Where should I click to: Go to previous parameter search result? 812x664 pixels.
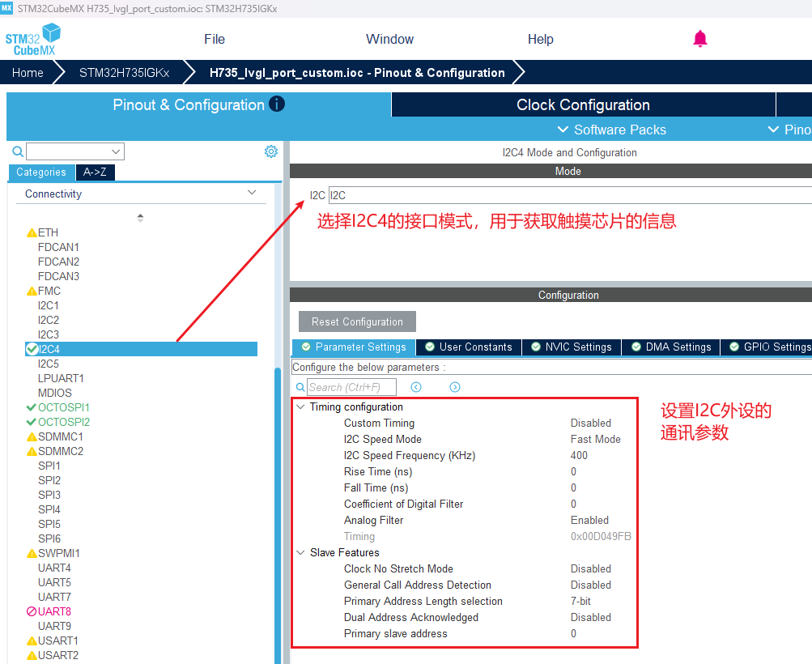(x=416, y=387)
